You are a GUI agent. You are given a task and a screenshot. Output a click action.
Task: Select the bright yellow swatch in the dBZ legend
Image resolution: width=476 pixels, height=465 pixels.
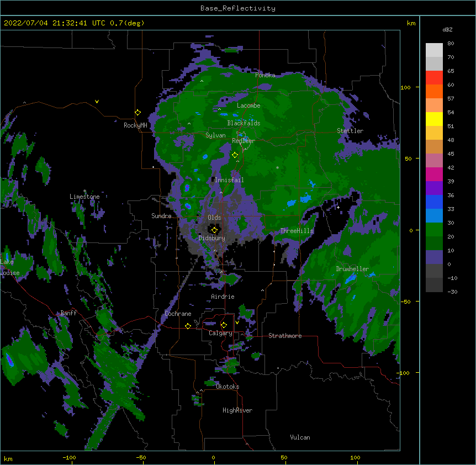click(434, 119)
